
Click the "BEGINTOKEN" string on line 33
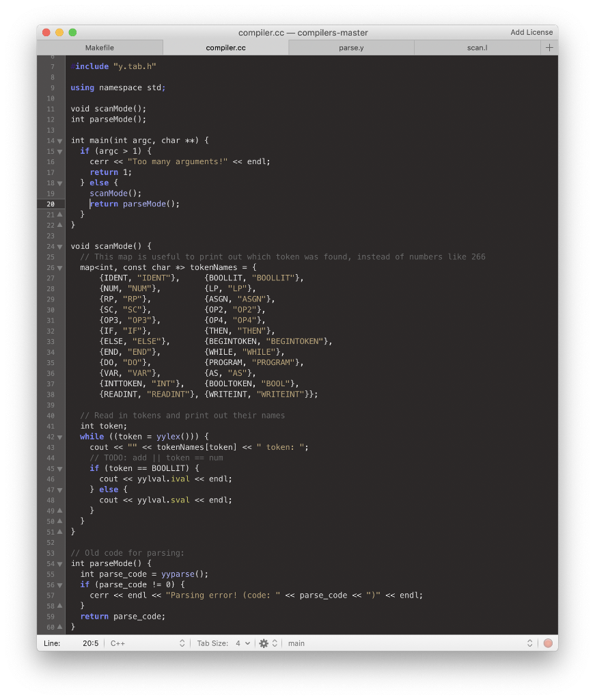(295, 342)
